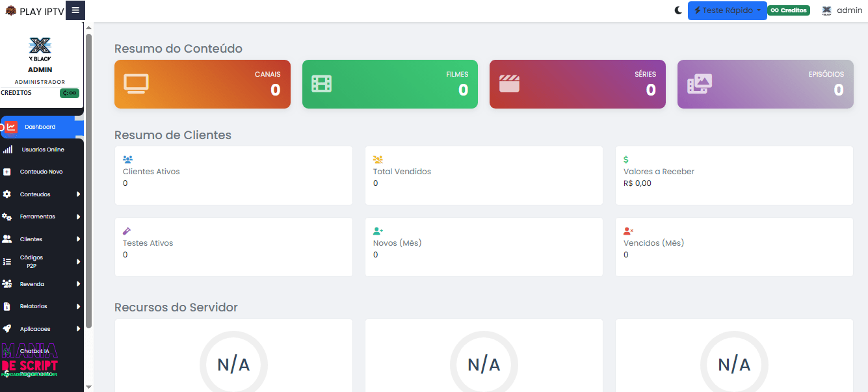The image size is (868, 392).
Task: Toggle the sidebar with the hamburger button
Action: pyautogui.click(x=75, y=10)
